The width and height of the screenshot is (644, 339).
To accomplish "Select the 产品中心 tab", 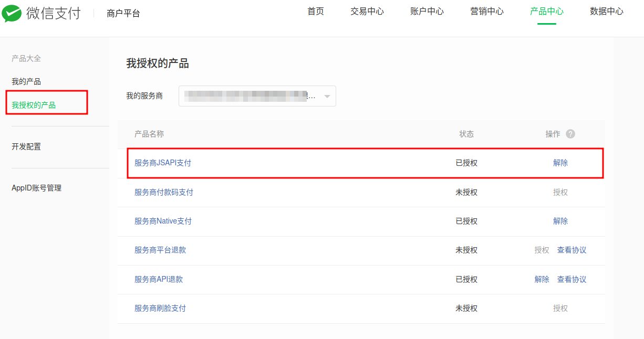I will point(547,11).
